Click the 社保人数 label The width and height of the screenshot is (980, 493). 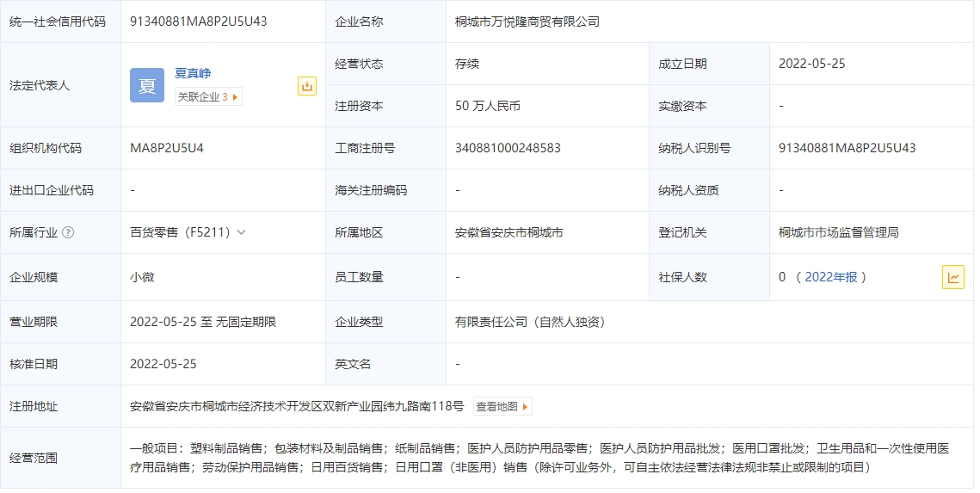pos(682,277)
